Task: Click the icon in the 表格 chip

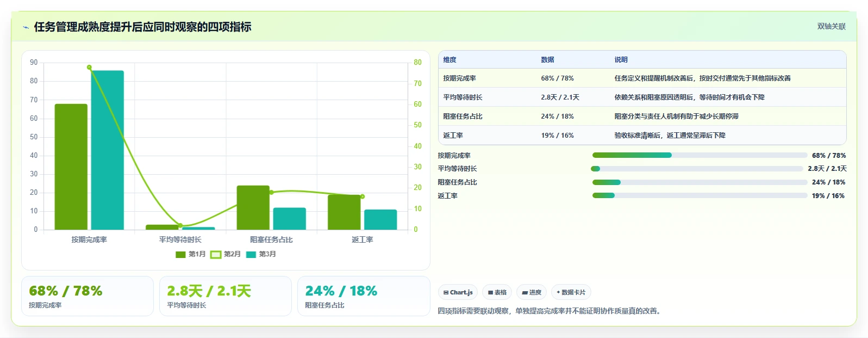Action: coord(490,293)
